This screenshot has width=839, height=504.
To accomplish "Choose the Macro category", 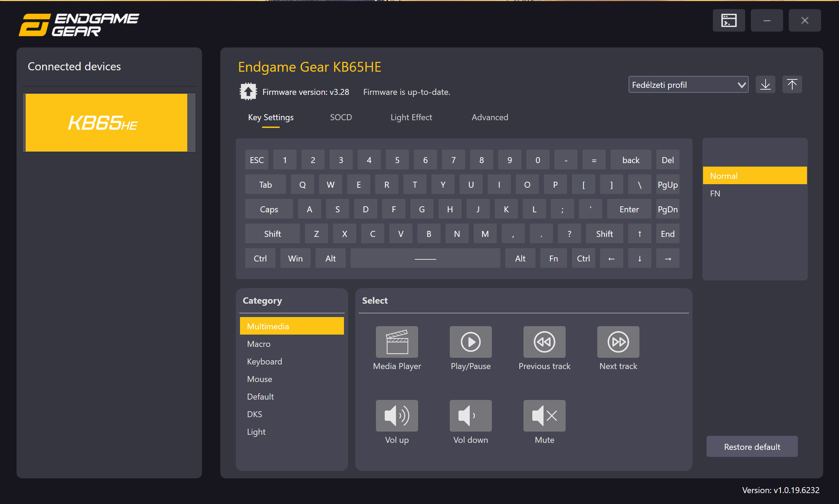I will 291,344.
